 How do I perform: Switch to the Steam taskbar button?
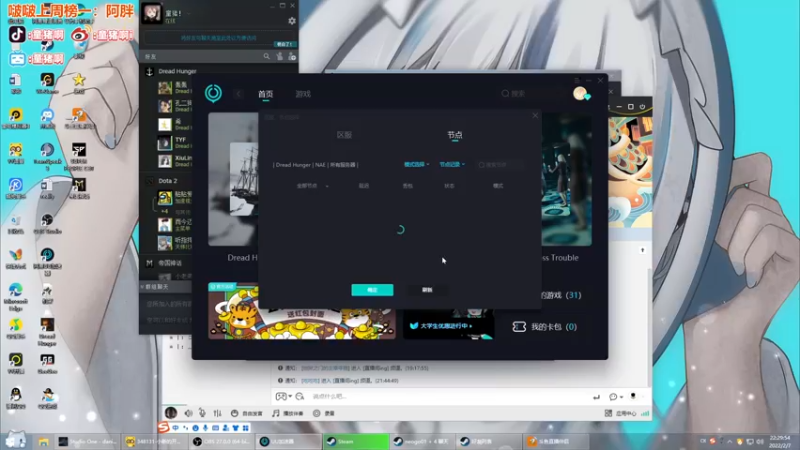coord(356,441)
